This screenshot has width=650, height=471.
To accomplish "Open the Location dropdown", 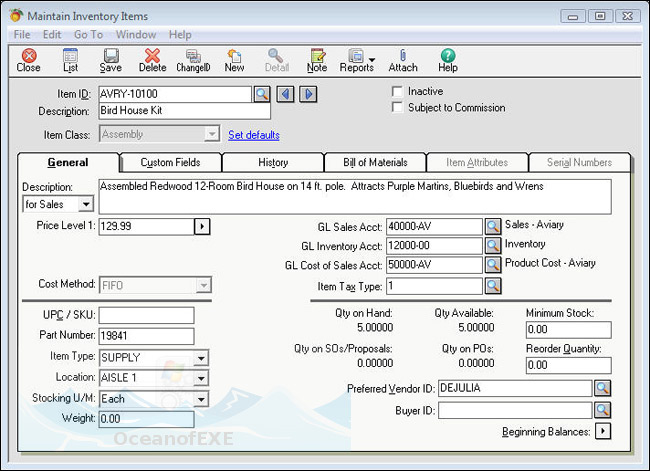I will [202, 378].
